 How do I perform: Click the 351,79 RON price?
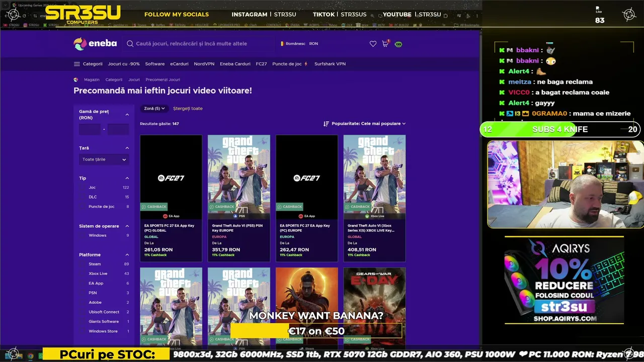(226, 249)
